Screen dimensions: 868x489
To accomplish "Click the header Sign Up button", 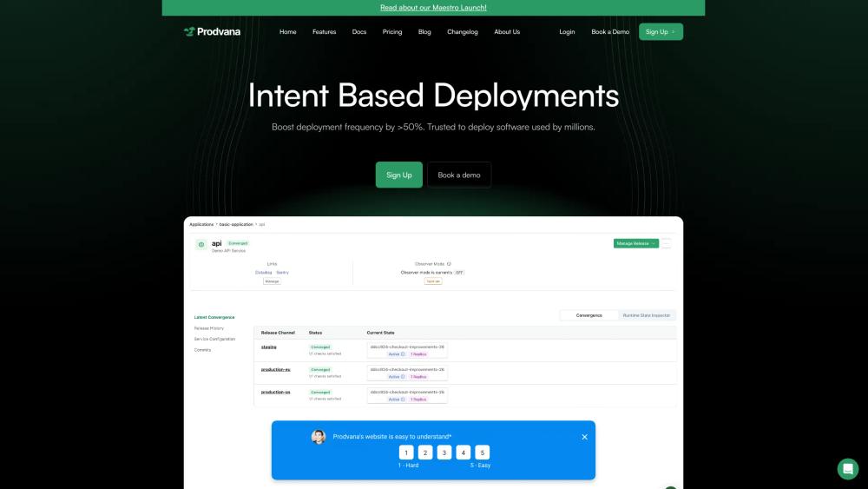I will [x=661, y=31].
